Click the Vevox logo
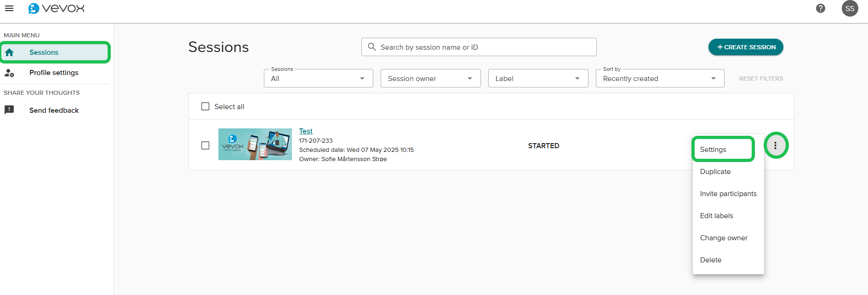 point(57,8)
